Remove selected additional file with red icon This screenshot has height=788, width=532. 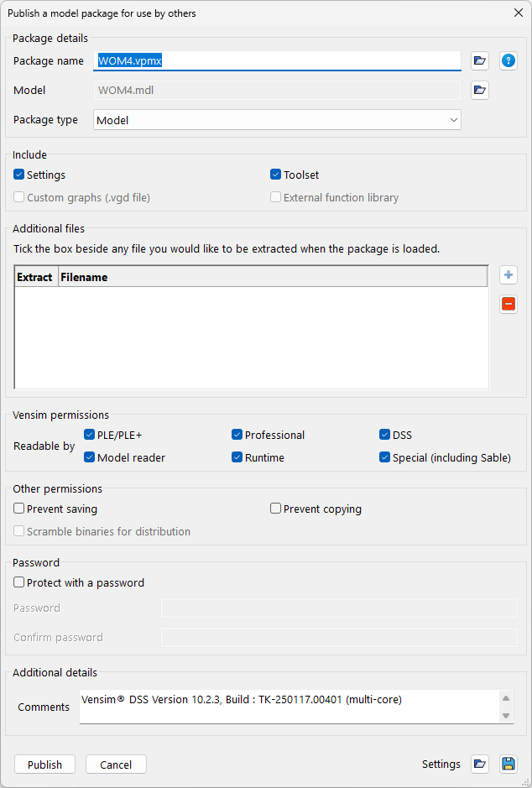click(509, 304)
